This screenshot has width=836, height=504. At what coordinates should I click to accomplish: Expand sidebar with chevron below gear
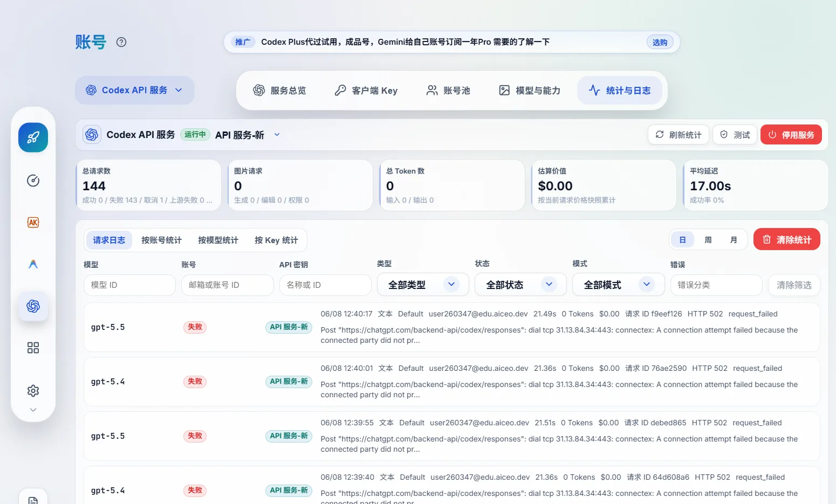(x=33, y=410)
